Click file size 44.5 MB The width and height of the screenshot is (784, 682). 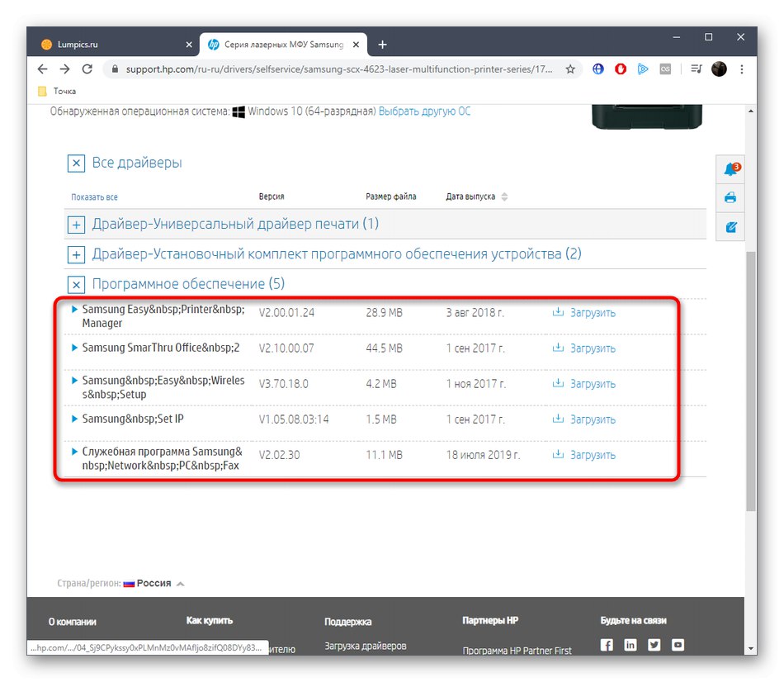point(384,348)
